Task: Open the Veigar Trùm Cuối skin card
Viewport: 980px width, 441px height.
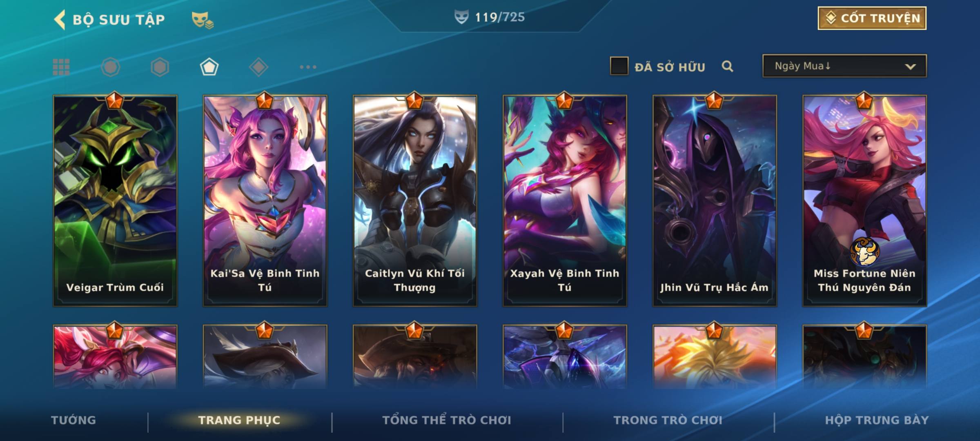Action: tap(115, 200)
